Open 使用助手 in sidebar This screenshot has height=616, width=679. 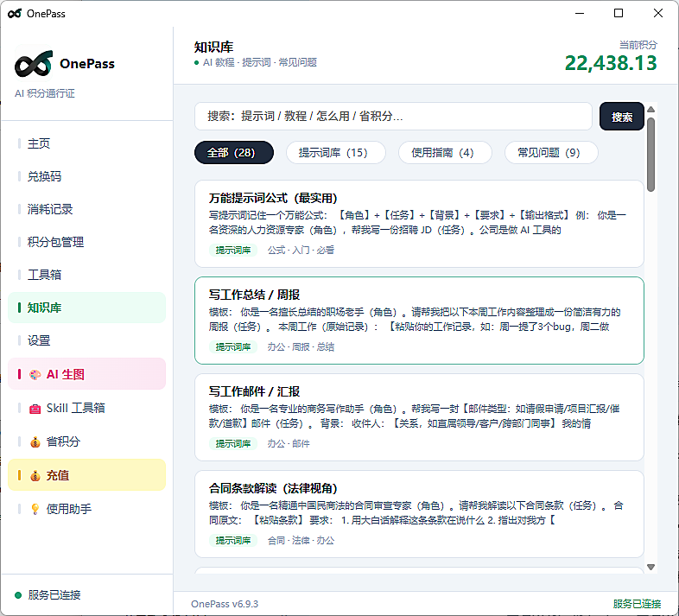coord(86,509)
